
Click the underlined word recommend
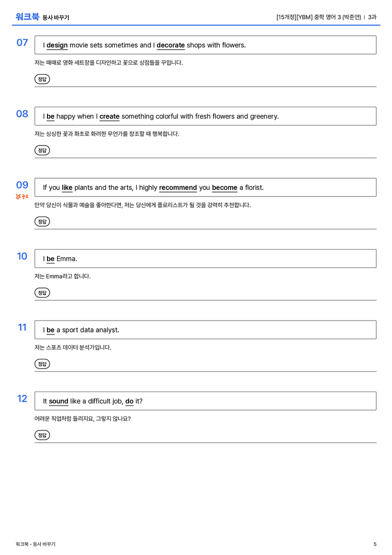[178, 187]
